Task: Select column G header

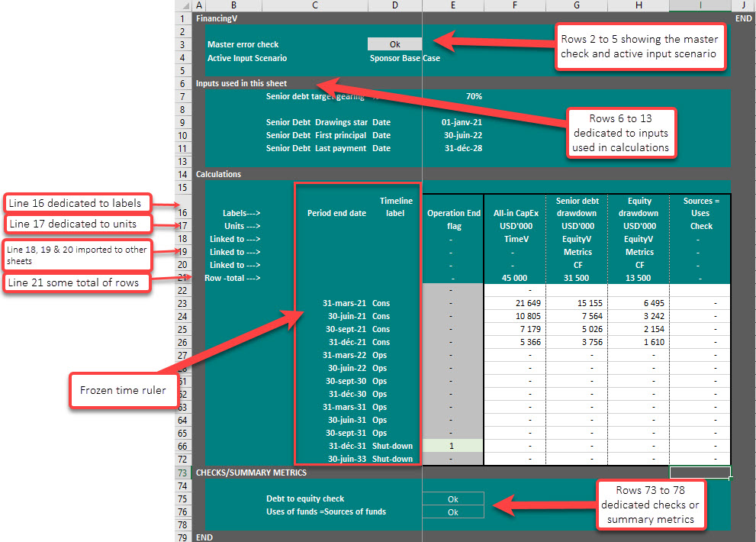Action: click(576, 6)
